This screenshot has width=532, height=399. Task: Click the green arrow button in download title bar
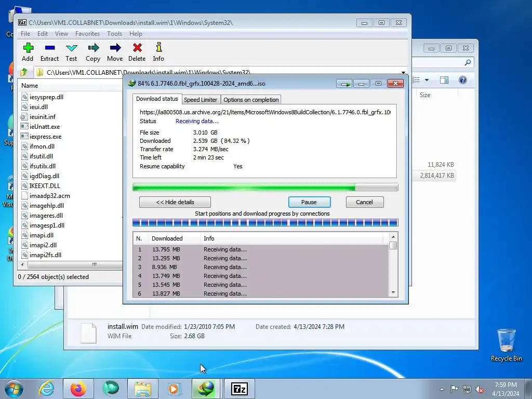pos(345,84)
